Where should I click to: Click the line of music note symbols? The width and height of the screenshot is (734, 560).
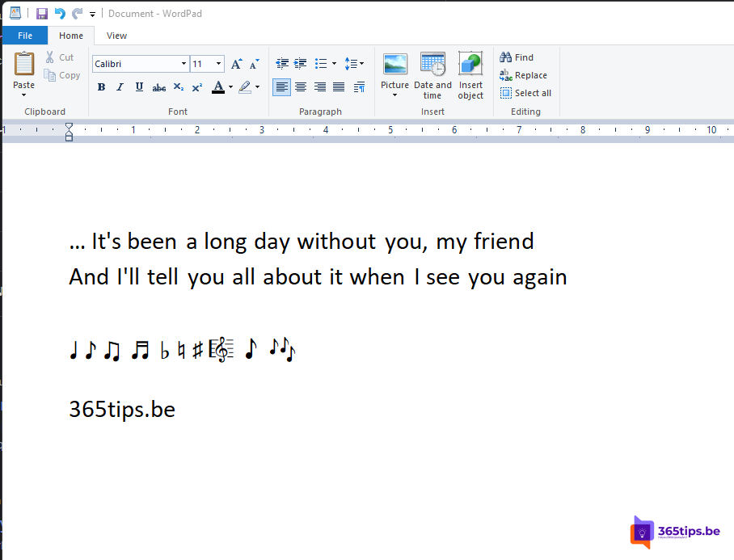click(183, 349)
